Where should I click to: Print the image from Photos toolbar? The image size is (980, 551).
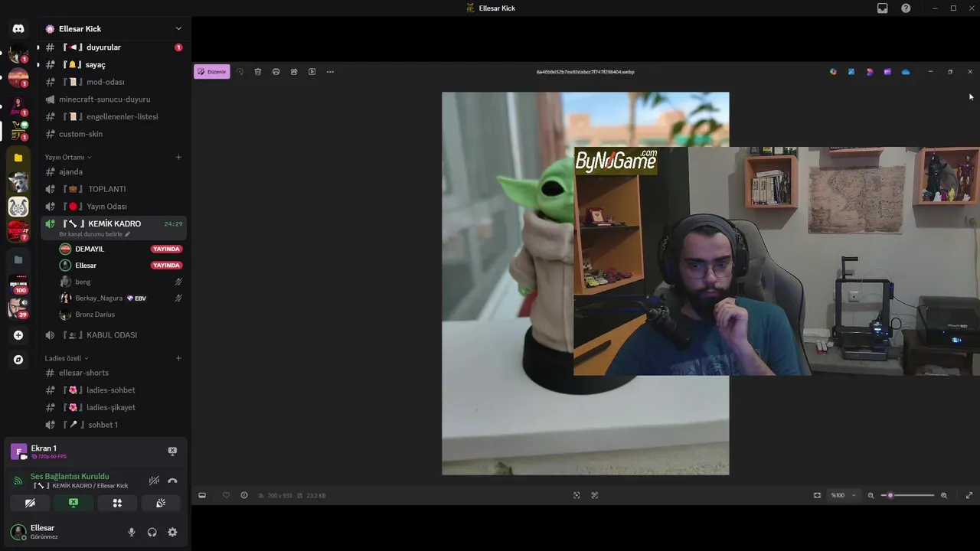(276, 72)
